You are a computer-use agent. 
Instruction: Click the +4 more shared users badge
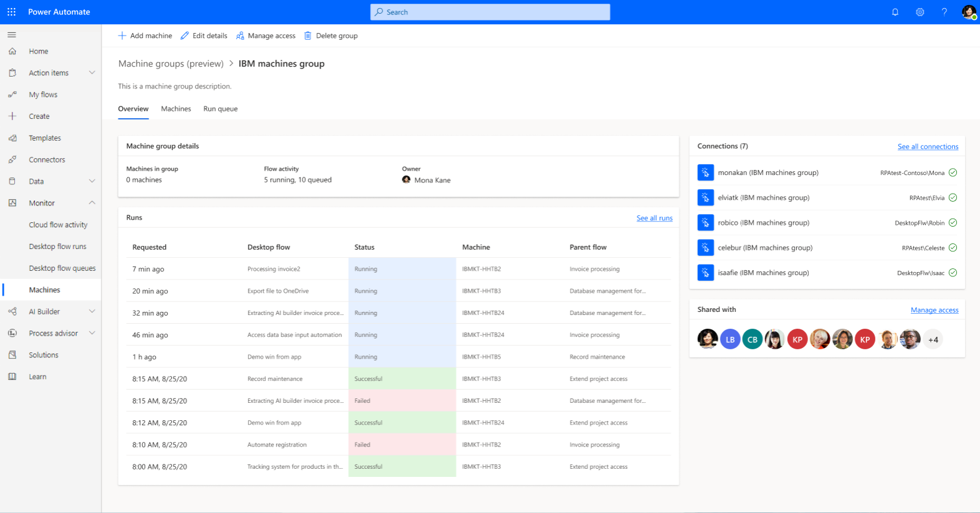tap(933, 339)
